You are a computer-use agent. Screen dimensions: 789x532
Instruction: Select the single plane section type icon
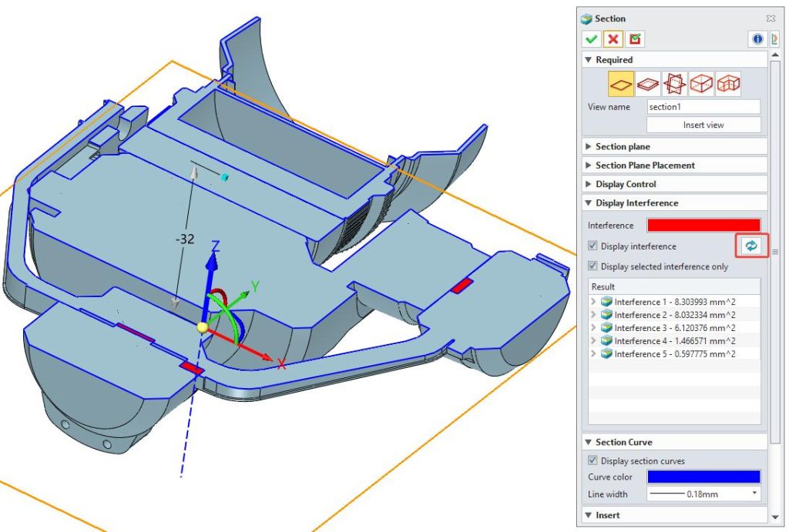621,84
